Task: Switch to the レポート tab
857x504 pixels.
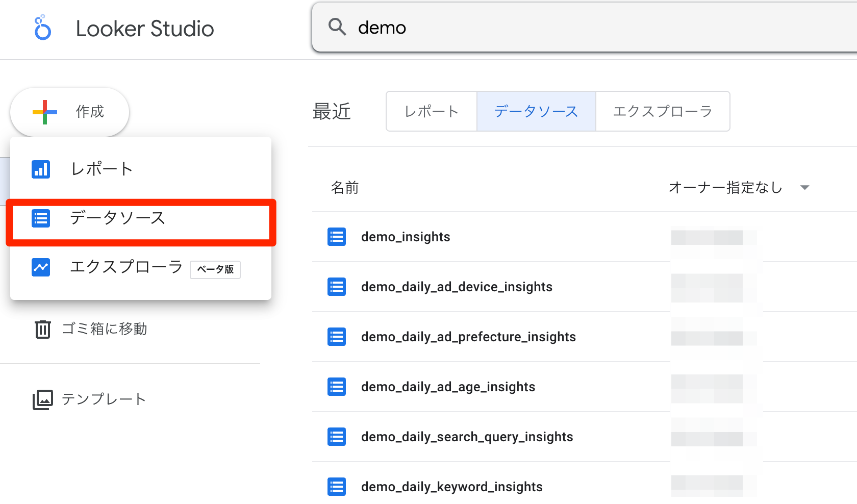Action: [x=432, y=111]
